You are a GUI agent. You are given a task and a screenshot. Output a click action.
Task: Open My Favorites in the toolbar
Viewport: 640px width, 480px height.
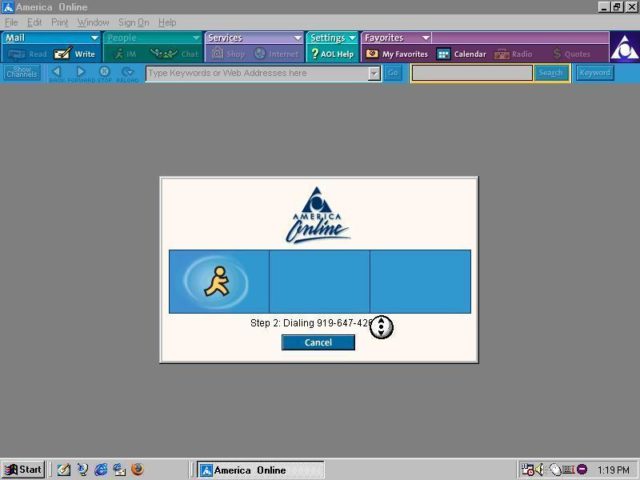pos(397,54)
